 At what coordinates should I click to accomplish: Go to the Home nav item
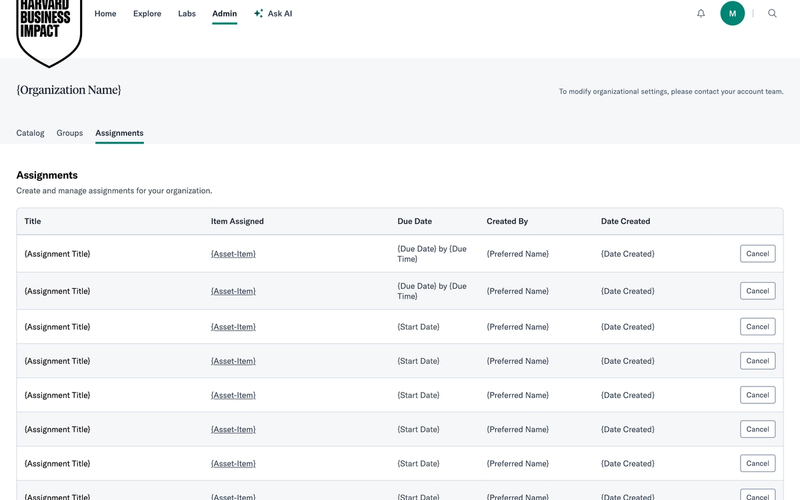point(105,14)
